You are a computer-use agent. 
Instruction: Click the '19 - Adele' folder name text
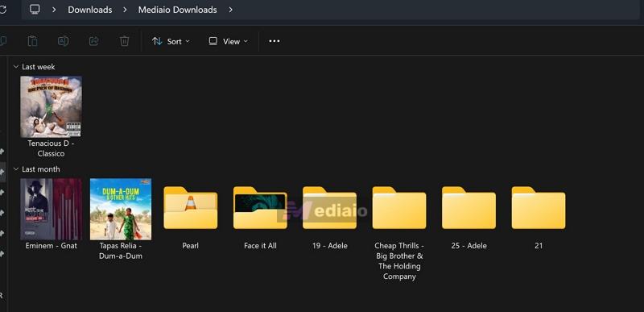tap(329, 246)
